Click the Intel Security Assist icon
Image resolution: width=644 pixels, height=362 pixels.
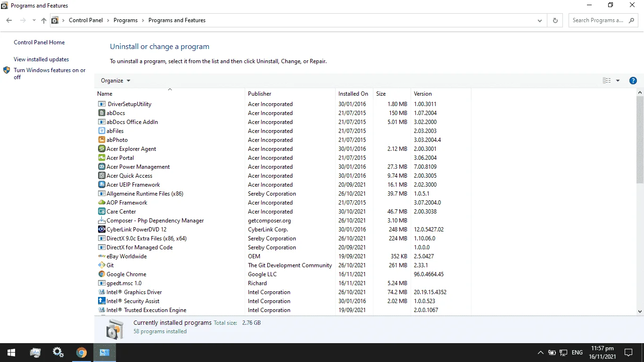[101, 301]
